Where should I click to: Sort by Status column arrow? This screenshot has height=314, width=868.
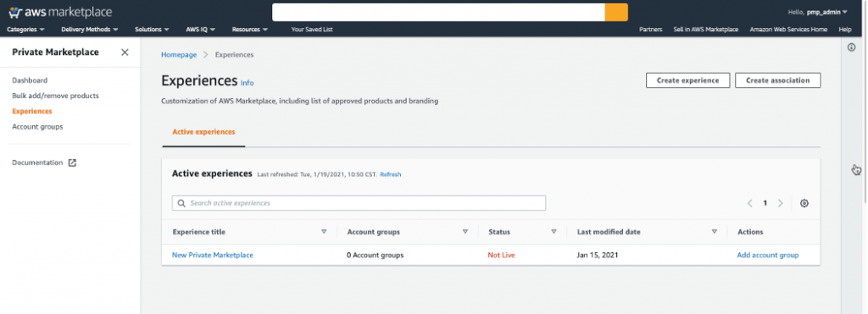554,232
